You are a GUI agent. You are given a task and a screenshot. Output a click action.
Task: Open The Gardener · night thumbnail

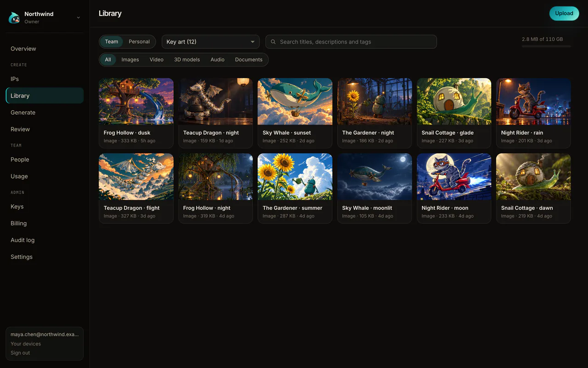click(x=374, y=101)
